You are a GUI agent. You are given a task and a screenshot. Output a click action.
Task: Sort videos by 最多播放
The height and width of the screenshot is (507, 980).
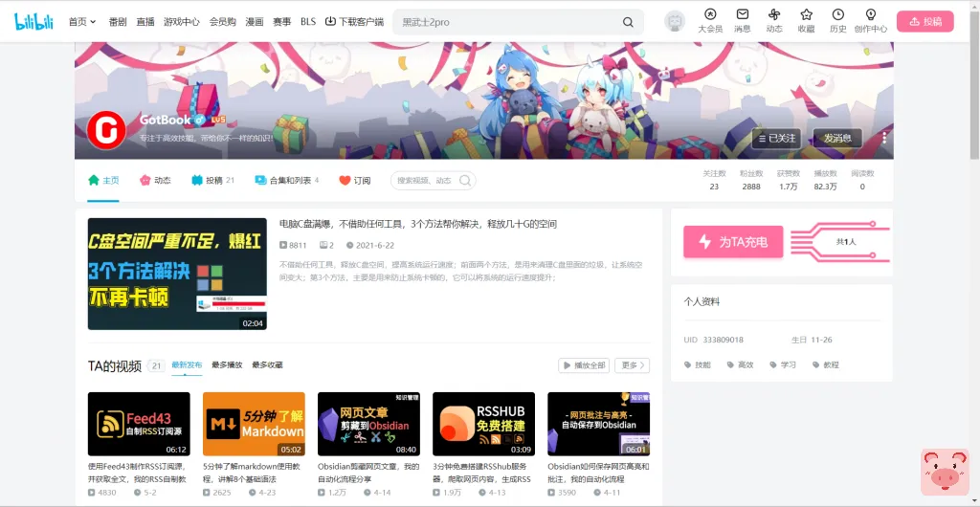[227, 365]
